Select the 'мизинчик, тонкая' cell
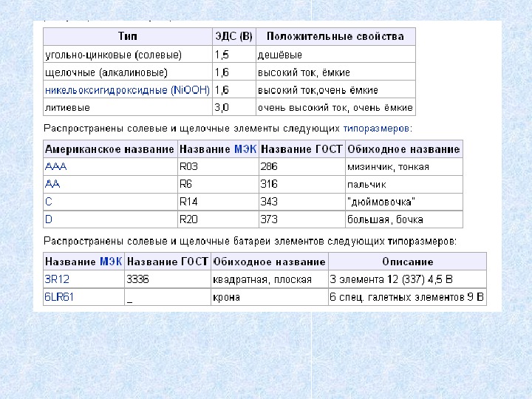 404,166
